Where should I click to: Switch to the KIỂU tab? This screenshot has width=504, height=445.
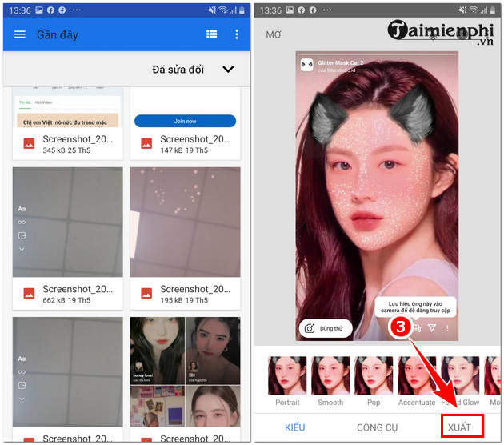pyautogui.click(x=295, y=427)
